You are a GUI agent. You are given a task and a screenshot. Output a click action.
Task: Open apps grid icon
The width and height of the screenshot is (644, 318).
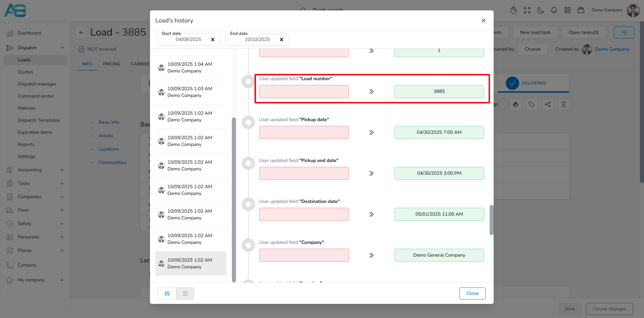click(x=567, y=10)
